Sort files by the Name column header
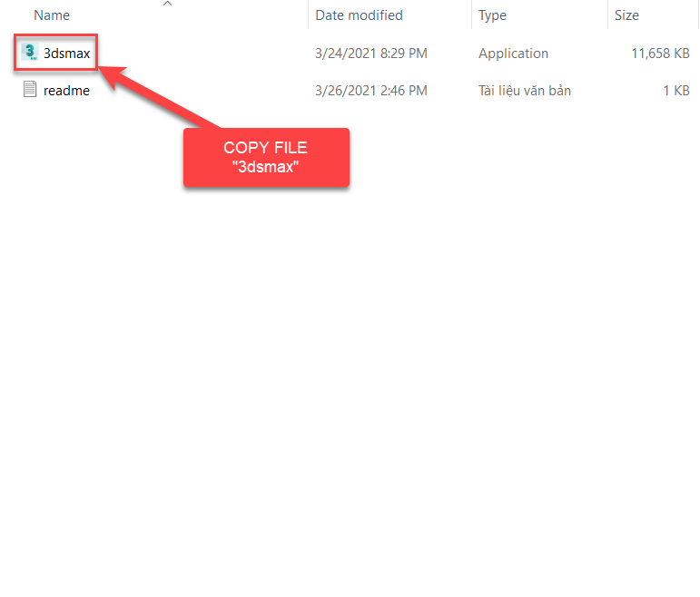This screenshot has height=597, width=700. 52,15
